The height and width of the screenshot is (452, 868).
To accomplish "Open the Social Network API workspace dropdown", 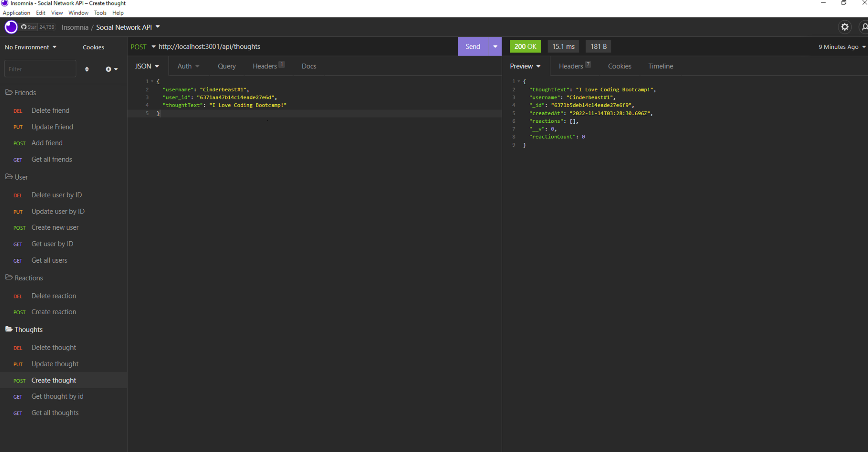I will pos(127,27).
